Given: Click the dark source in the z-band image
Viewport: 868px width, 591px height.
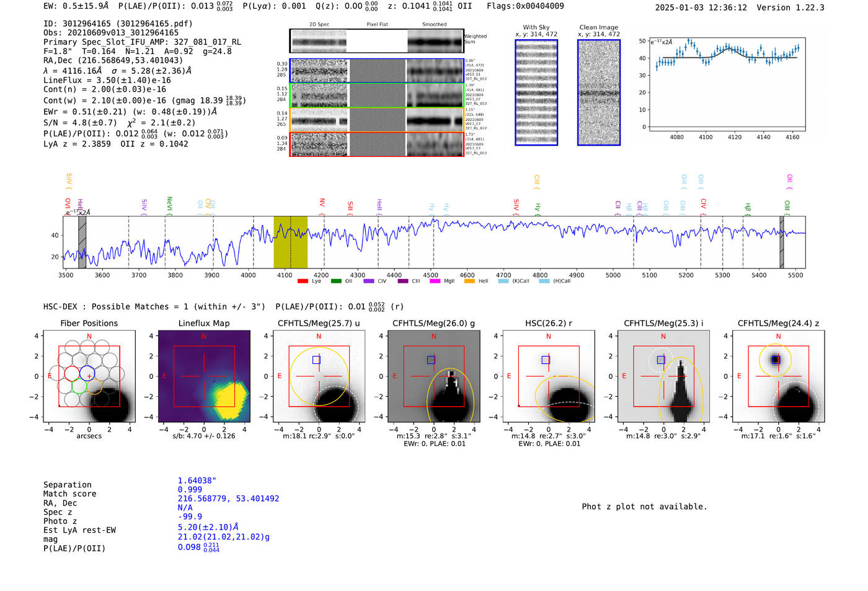Looking at the screenshot, I should pos(775,360).
